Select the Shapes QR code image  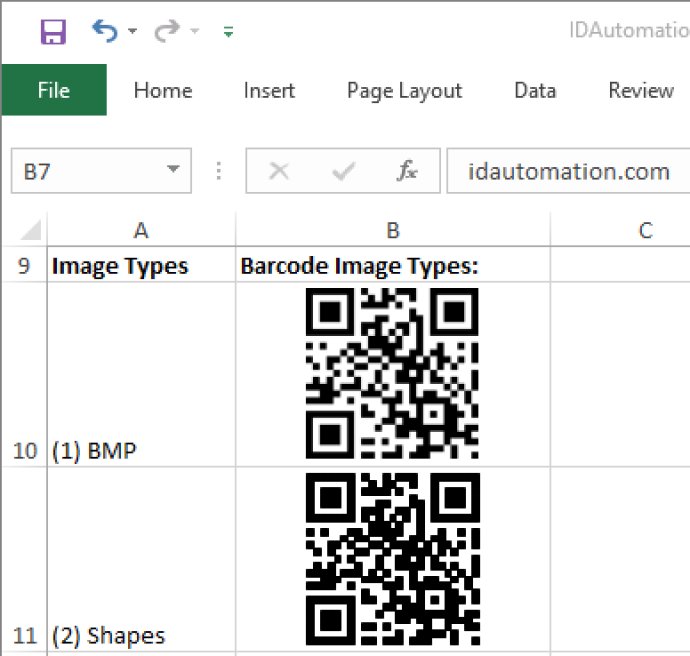pos(393,559)
